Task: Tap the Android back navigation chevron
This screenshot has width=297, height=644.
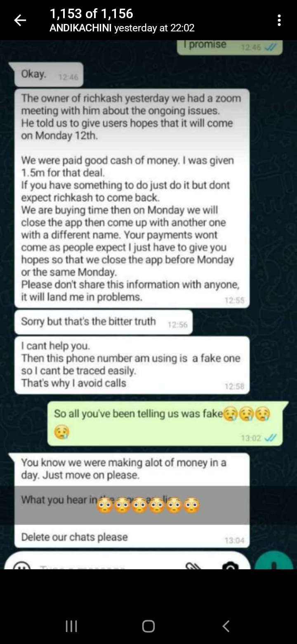Action: [226, 626]
